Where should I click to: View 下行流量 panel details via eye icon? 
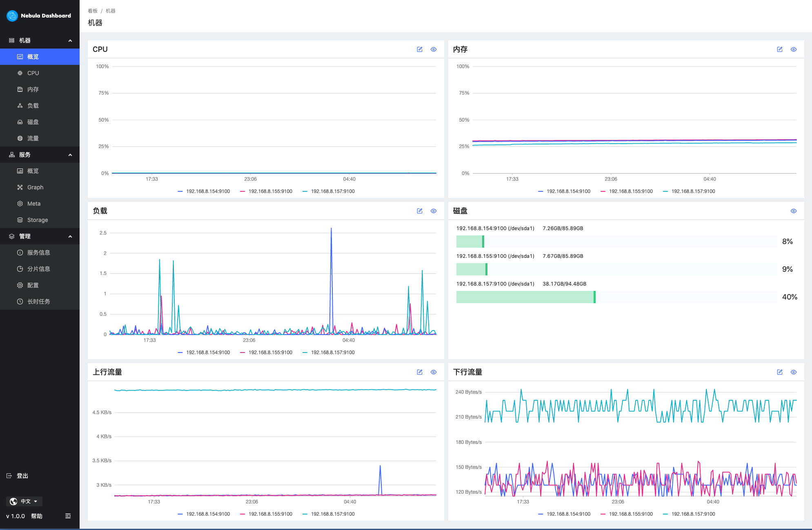(x=794, y=372)
